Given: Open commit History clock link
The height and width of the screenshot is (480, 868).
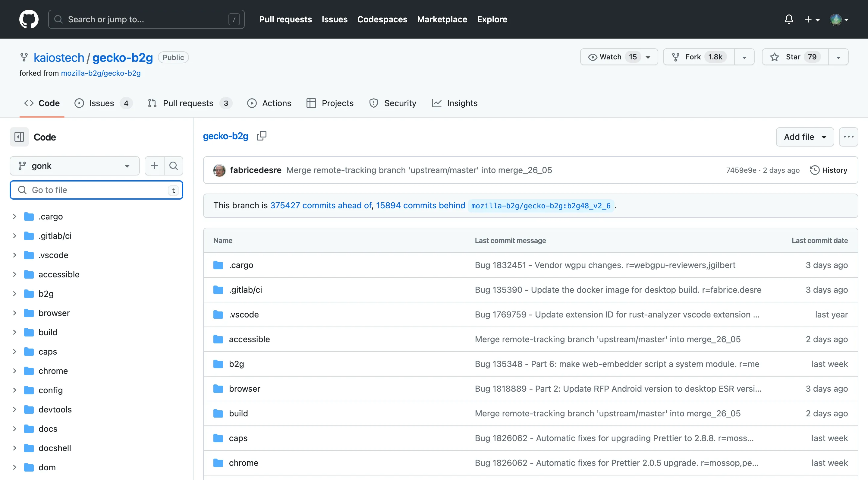Looking at the screenshot, I should pyautogui.click(x=829, y=170).
